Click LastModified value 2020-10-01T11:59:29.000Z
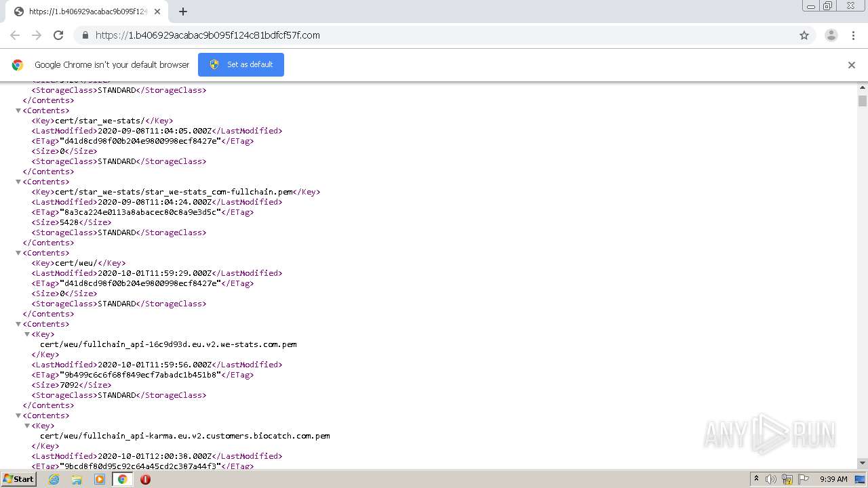Viewport: 868px width, 488px height. 155,273
